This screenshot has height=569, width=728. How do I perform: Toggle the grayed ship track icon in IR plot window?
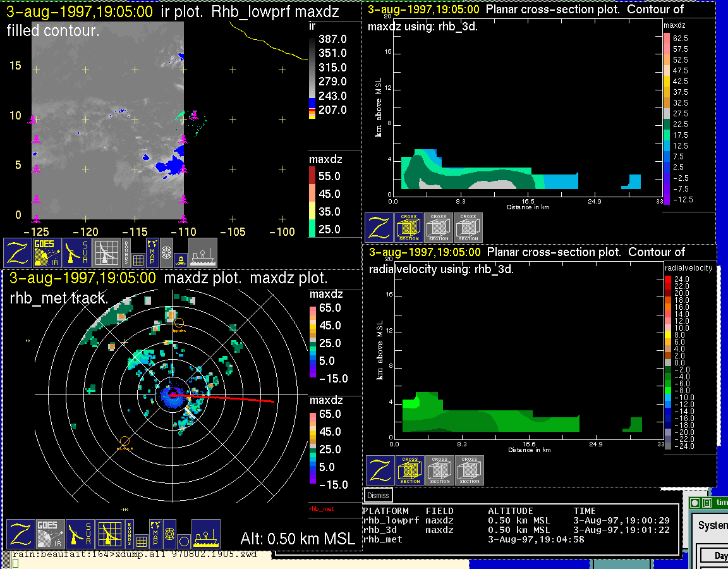click(203, 253)
